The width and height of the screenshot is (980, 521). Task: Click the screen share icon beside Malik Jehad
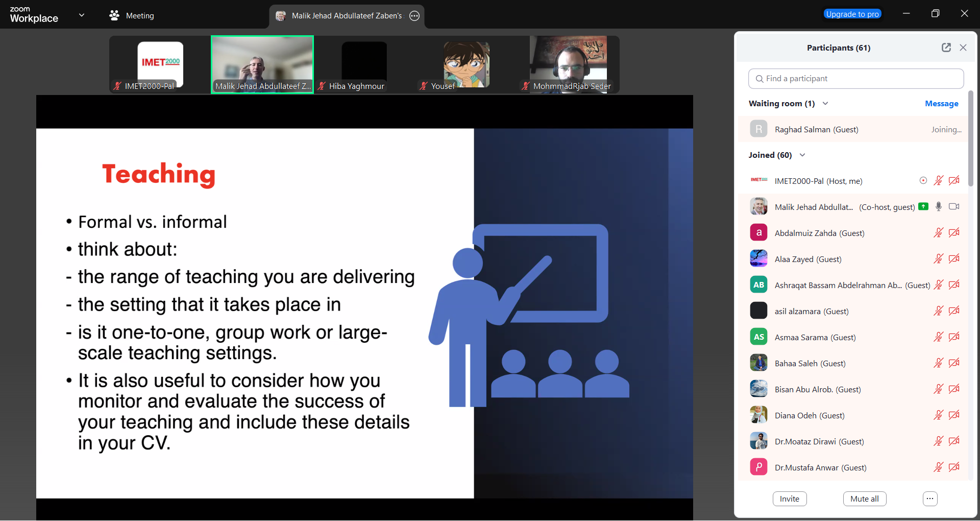pyautogui.click(x=923, y=206)
